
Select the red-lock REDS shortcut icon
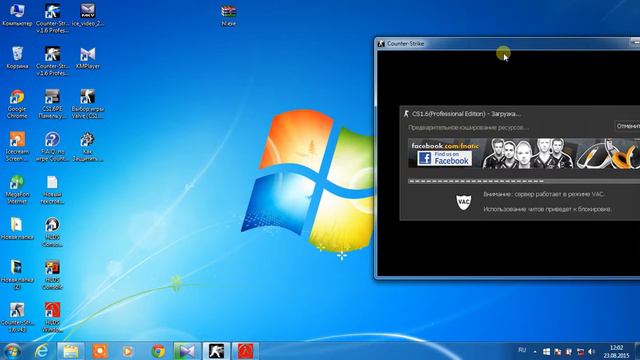point(52,317)
